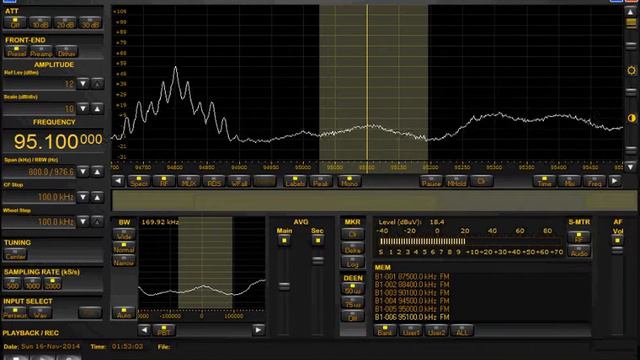The image size is (640, 360).
Task: Toggle the Peak button on the spectrum toolbar
Action: coord(320,181)
